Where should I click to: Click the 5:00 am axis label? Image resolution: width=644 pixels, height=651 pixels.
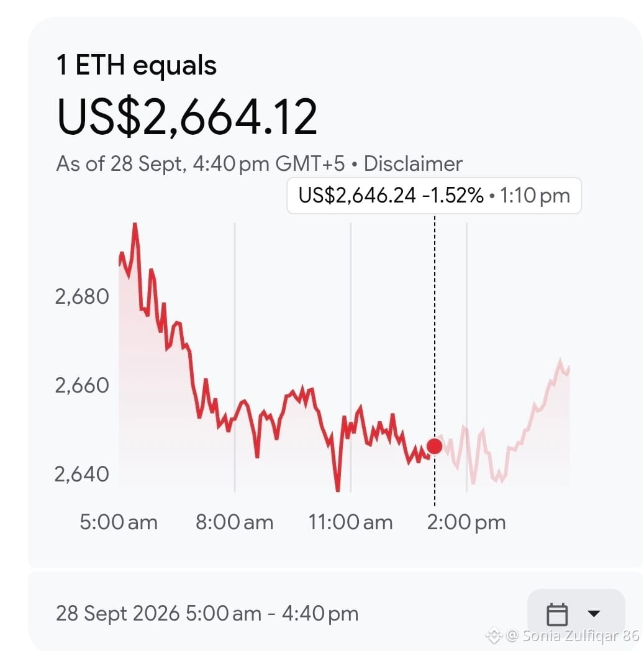coord(119,522)
